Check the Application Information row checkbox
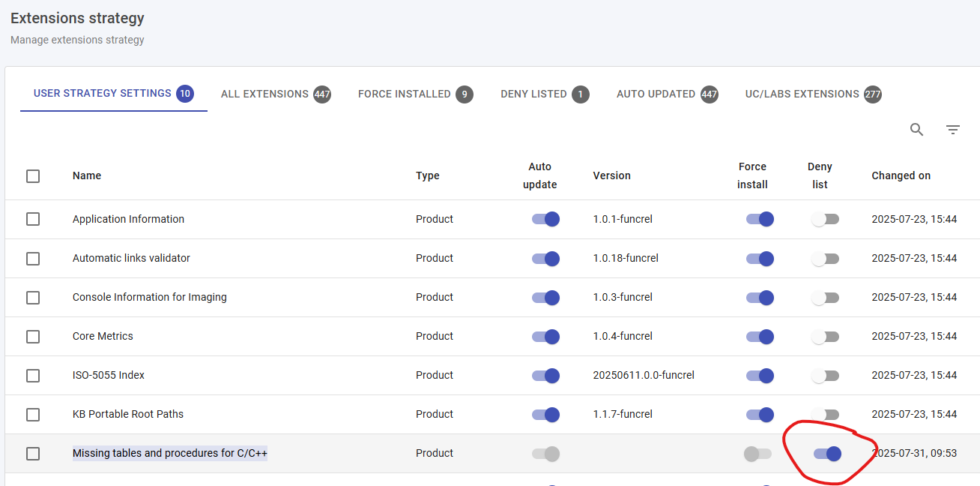980x486 pixels. point(33,219)
